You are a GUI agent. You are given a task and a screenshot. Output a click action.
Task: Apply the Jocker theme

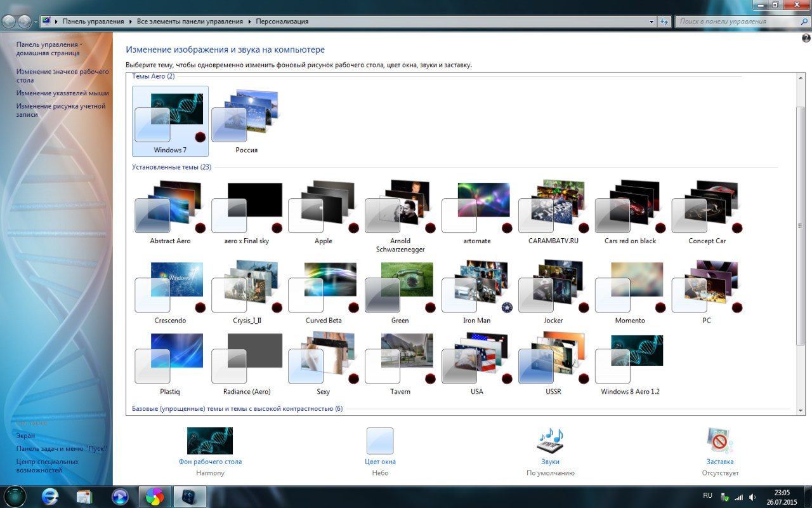(554, 291)
